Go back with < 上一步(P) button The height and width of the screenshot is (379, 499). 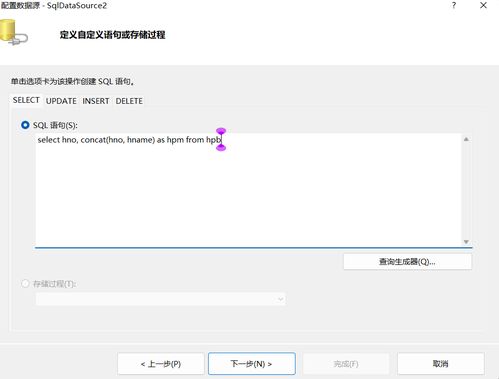click(x=161, y=364)
